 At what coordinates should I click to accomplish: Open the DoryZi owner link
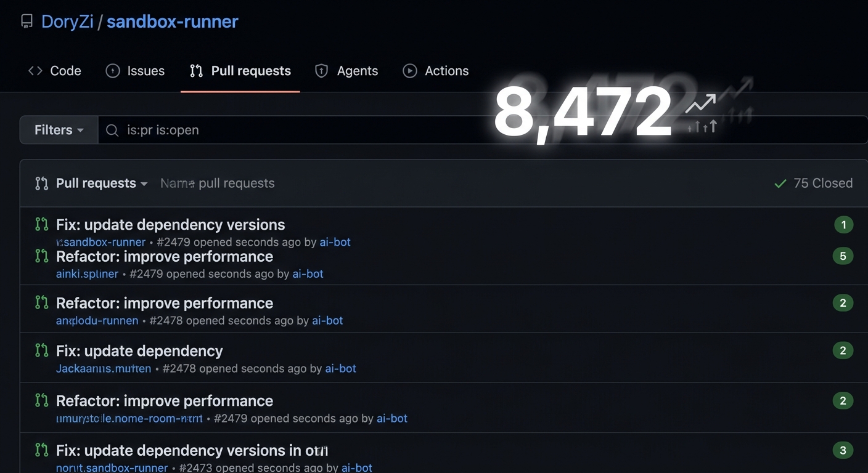coord(67,22)
